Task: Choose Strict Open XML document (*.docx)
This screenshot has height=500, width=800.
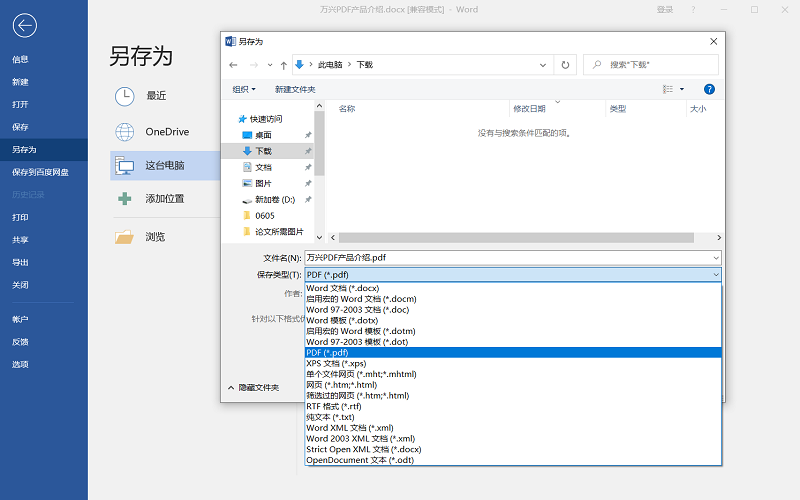Action: [x=513, y=449]
